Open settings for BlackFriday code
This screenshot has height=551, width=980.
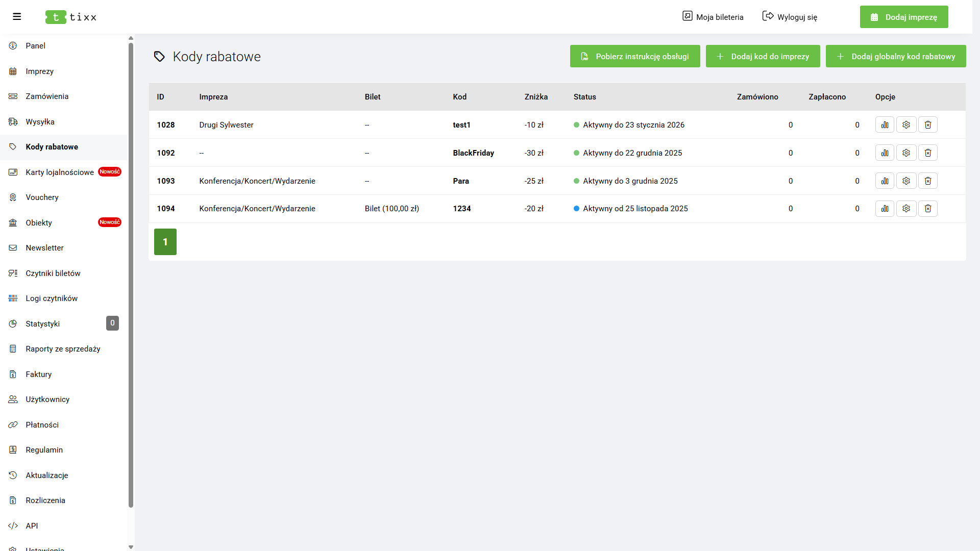tap(906, 153)
